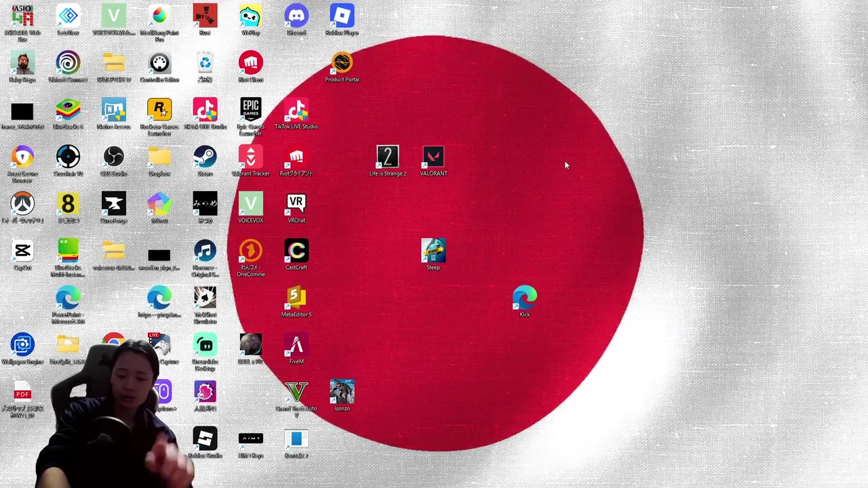The image size is (868, 488).
Task: Open the BALL x PIT game icon
Action: tap(250, 345)
